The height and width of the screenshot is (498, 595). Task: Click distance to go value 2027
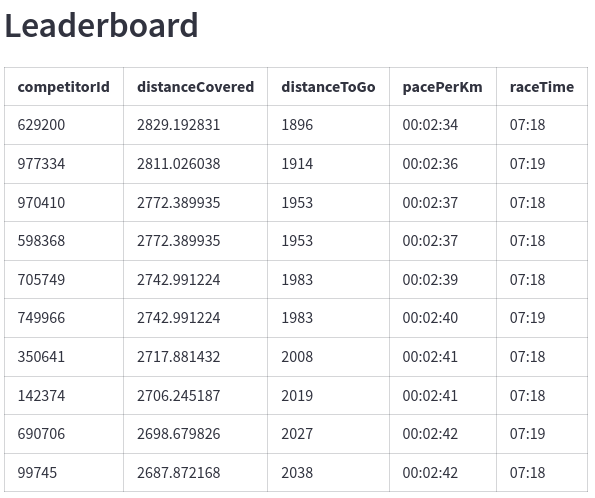tap(297, 434)
